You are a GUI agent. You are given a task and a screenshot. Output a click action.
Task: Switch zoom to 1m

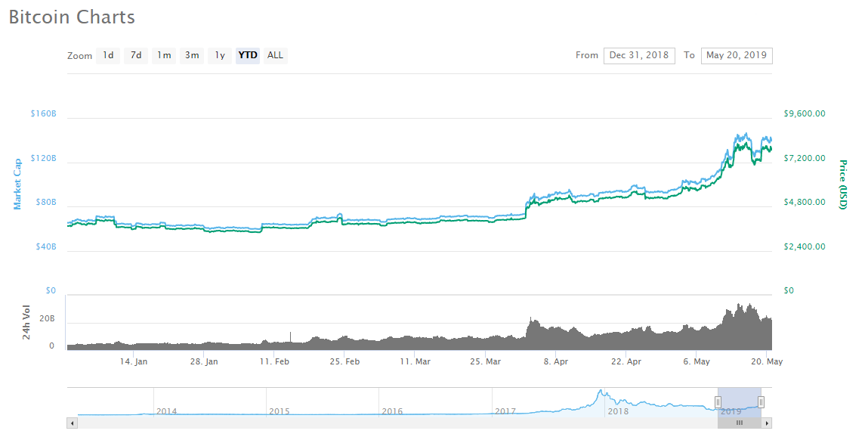(x=164, y=55)
